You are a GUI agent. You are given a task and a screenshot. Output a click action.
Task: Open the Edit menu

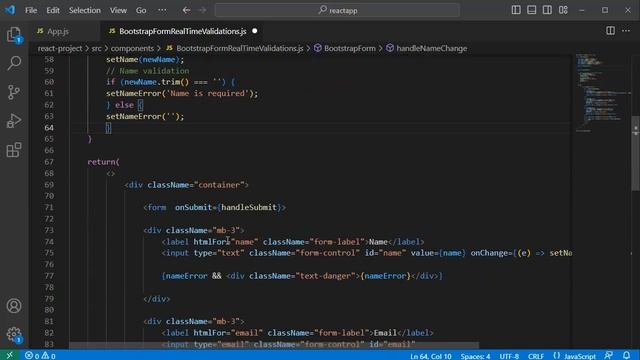(x=53, y=10)
